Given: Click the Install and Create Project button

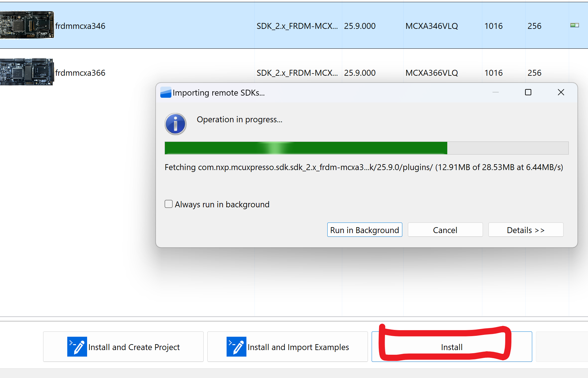Looking at the screenshot, I should pyautogui.click(x=123, y=347).
